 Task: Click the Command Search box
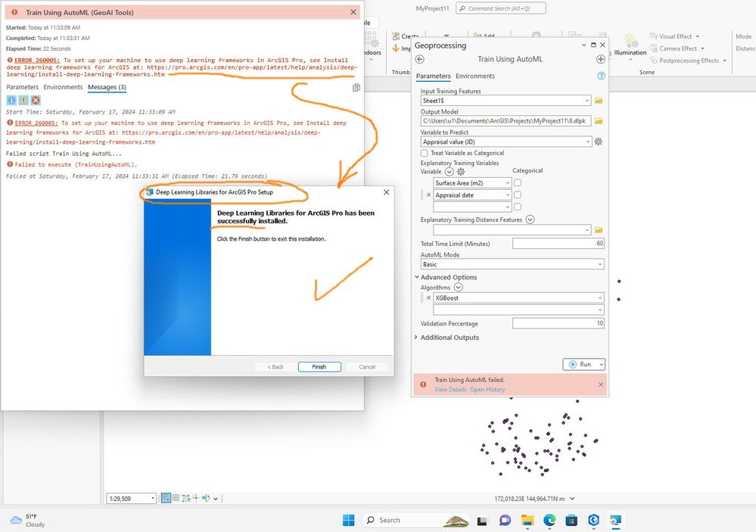501,8
